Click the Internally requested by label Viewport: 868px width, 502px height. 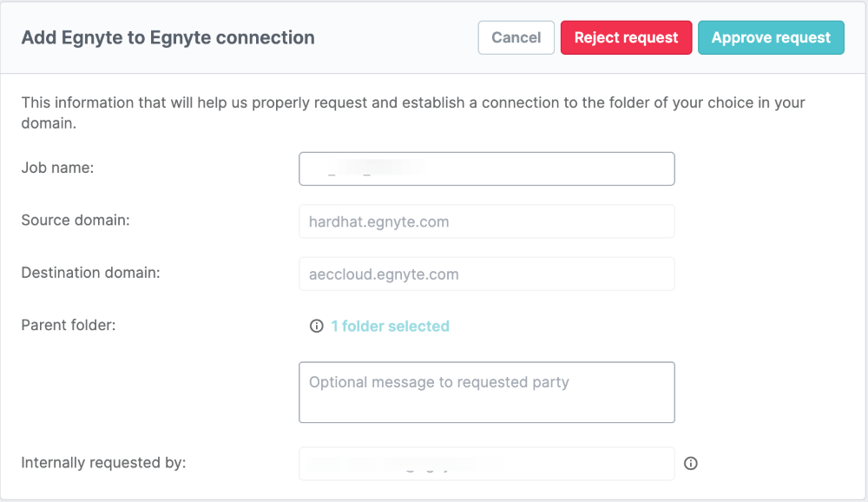click(x=103, y=462)
